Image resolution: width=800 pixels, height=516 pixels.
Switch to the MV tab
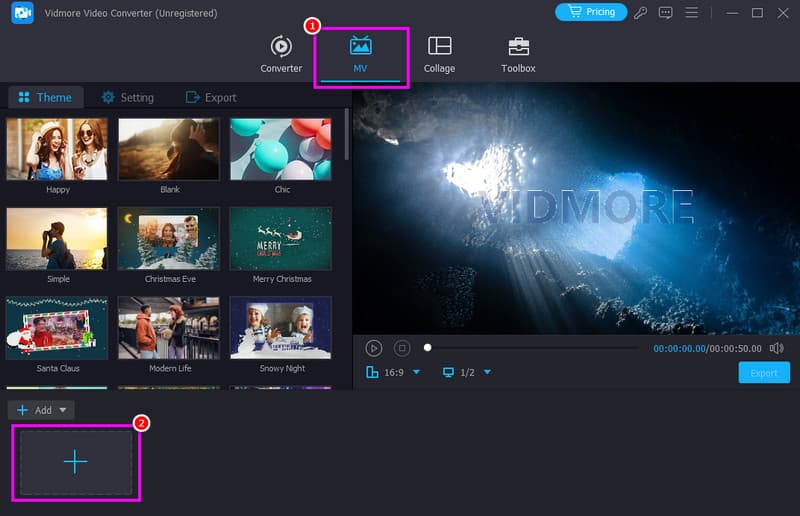tap(360, 55)
